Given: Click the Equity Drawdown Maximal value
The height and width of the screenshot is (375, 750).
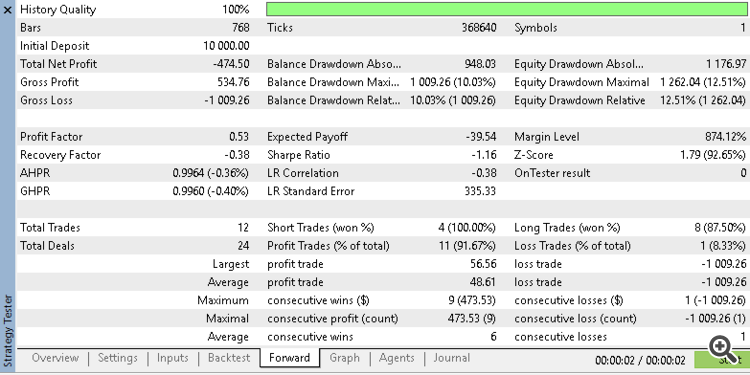Looking at the screenshot, I should coord(703,82).
